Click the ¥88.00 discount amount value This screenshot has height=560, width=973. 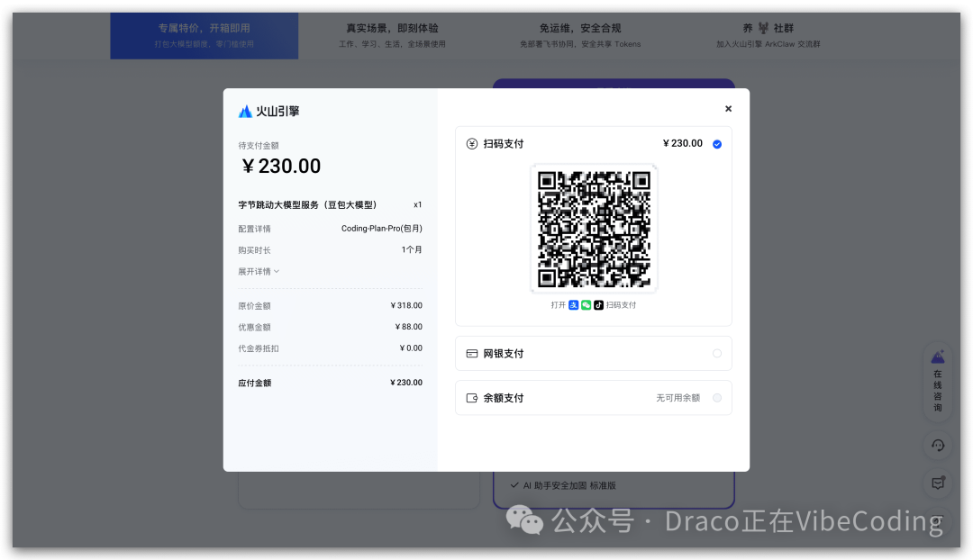pyautogui.click(x=409, y=327)
